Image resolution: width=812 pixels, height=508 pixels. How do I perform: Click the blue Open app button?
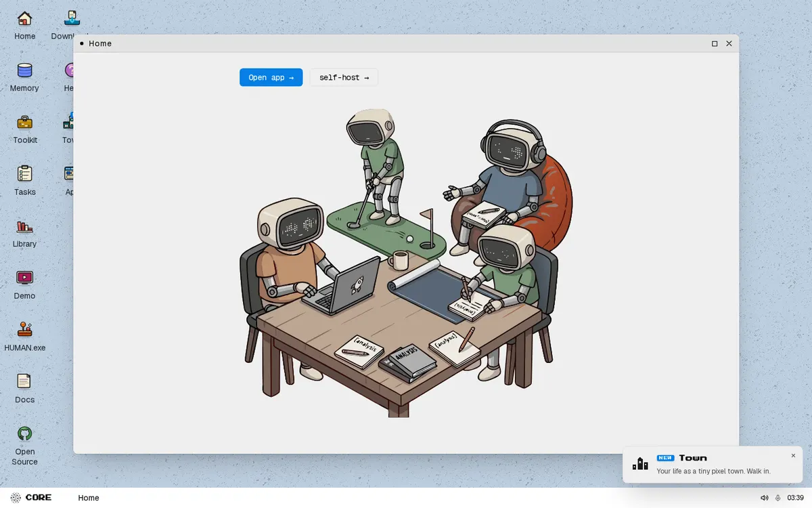tap(271, 77)
